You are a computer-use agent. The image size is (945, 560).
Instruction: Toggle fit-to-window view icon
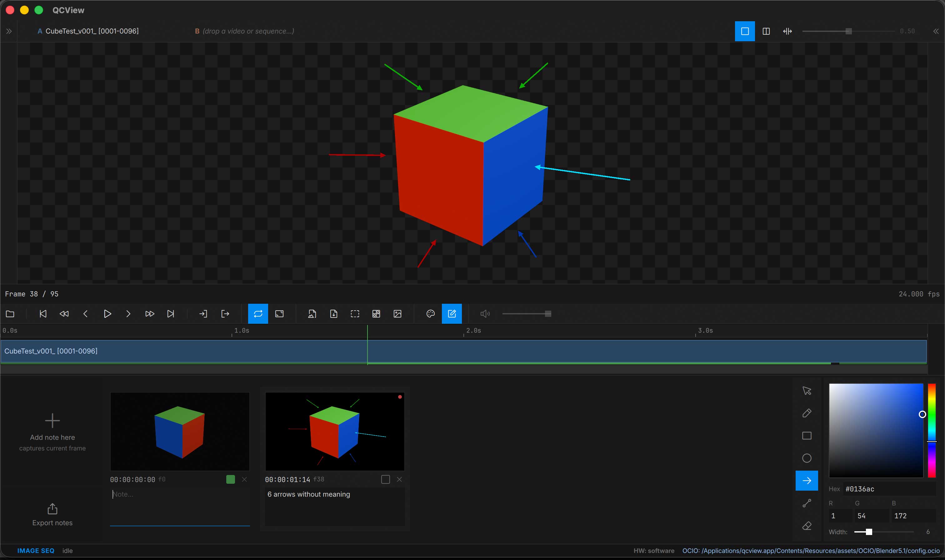tap(280, 314)
